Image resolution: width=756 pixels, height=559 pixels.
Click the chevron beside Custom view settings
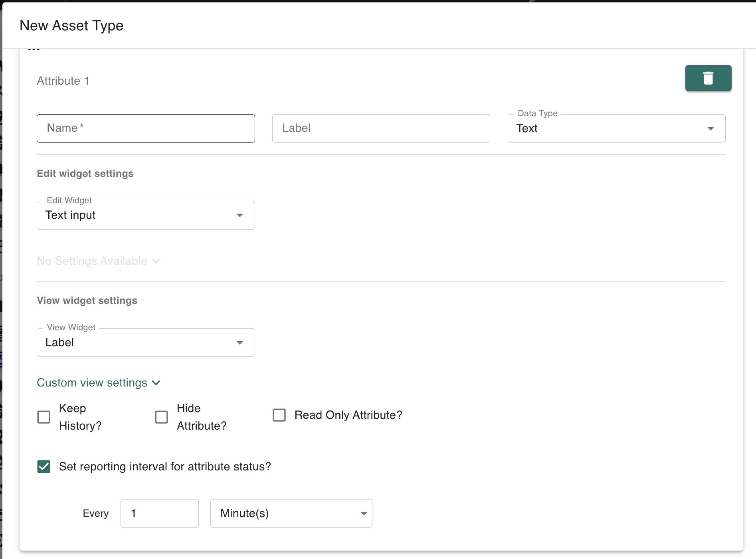click(x=156, y=383)
